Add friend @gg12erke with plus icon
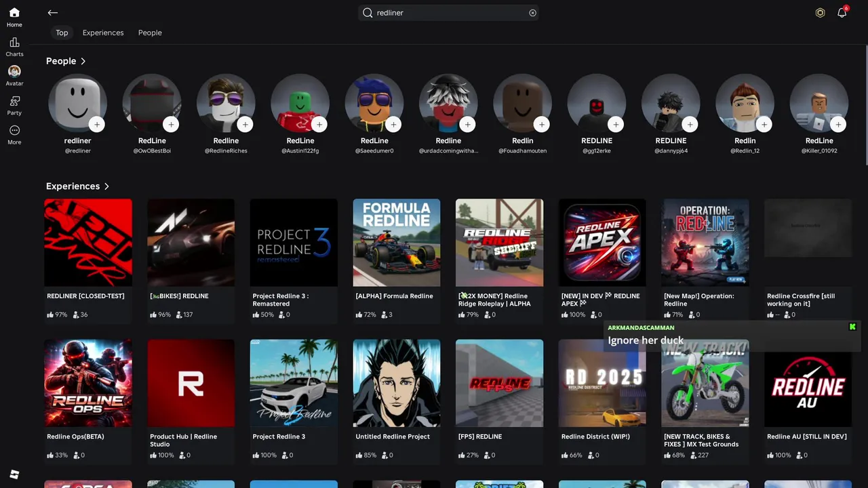This screenshot has width=868, height=488. pyautogui.click(x=616, y=125)
